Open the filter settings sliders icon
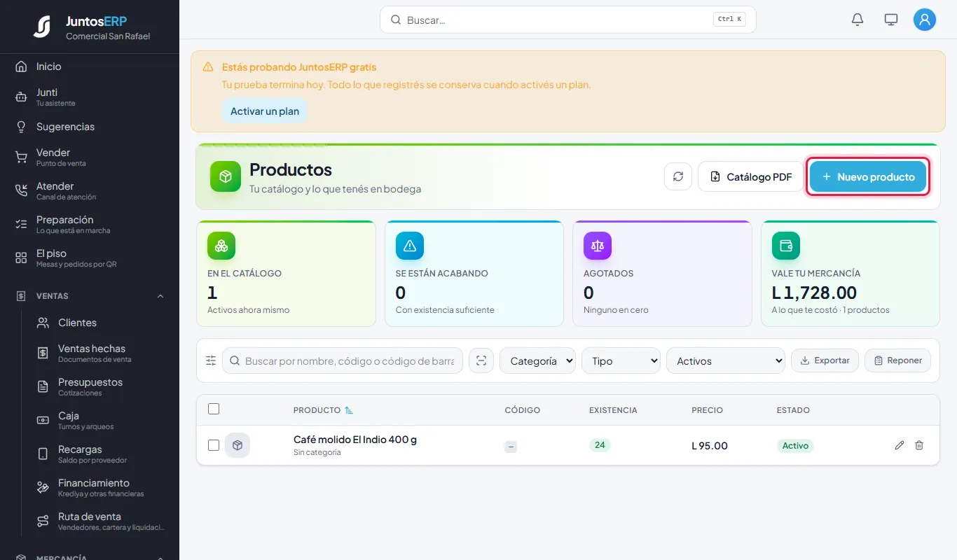 tap(211, 360)
